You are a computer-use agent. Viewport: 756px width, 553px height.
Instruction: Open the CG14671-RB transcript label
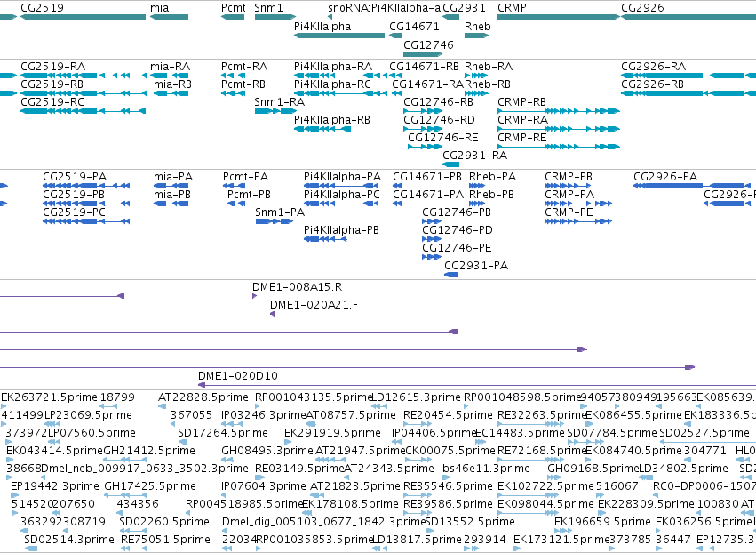[425, 66]
